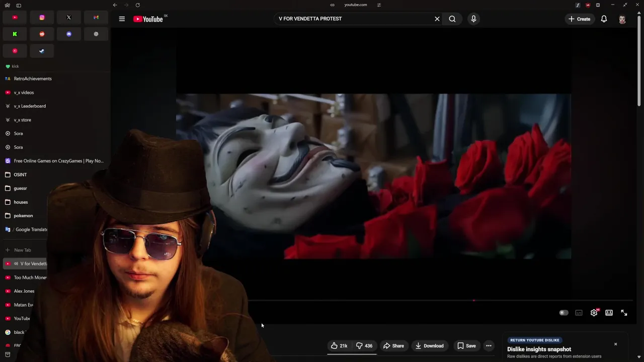This screenshot has width=644, height=362.
Task: Open the ChatGPT pinned shortcut
Action: pyautogui.click(x=96, y=34)
